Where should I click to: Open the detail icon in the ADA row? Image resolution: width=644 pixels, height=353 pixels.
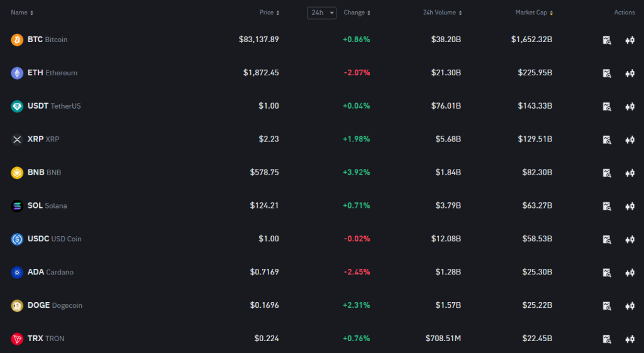tap(607, 273)
